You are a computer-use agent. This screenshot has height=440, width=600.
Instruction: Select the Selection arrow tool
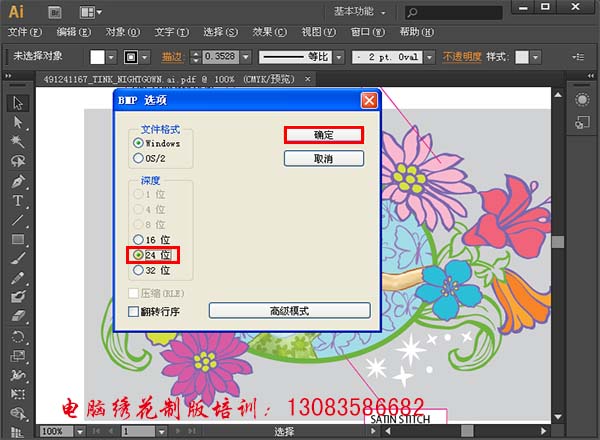(x=18, y=103)
